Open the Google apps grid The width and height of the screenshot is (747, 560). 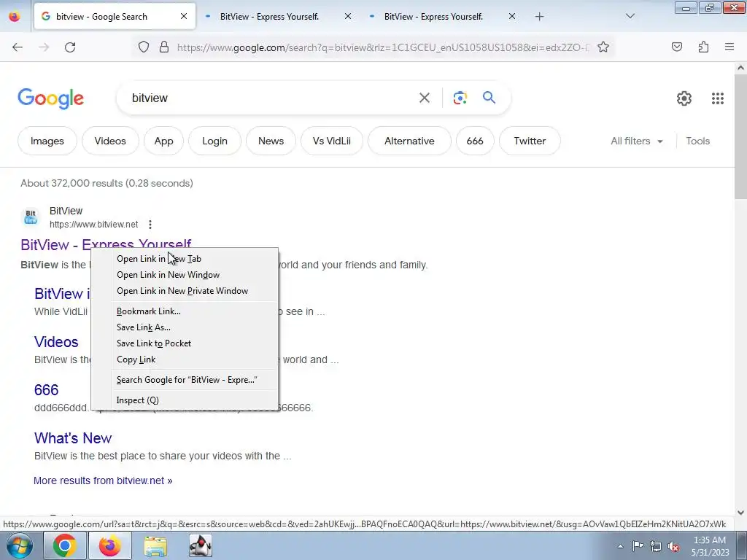(718, 98)
